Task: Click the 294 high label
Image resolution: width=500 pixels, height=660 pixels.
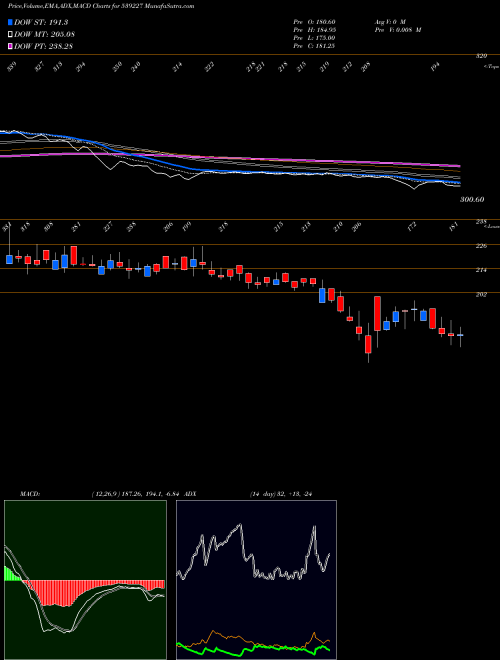Action: (80, 67)
